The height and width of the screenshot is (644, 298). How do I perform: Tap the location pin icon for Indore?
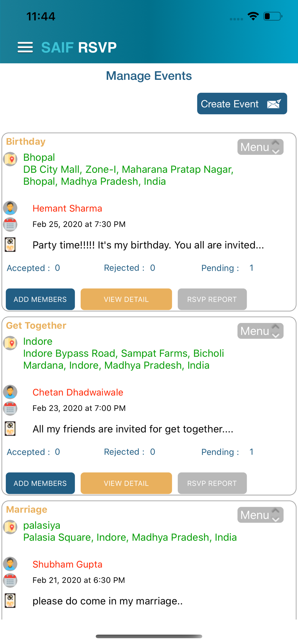pos(10,343)
